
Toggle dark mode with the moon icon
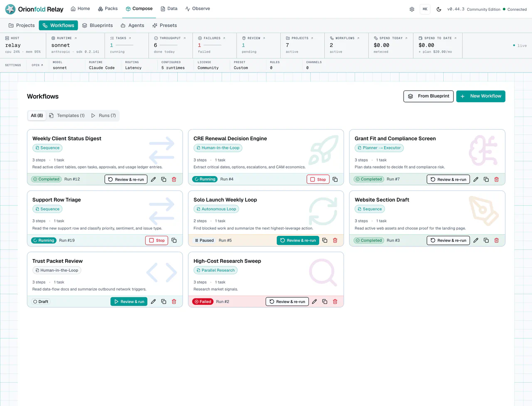[x=439, y=9]
